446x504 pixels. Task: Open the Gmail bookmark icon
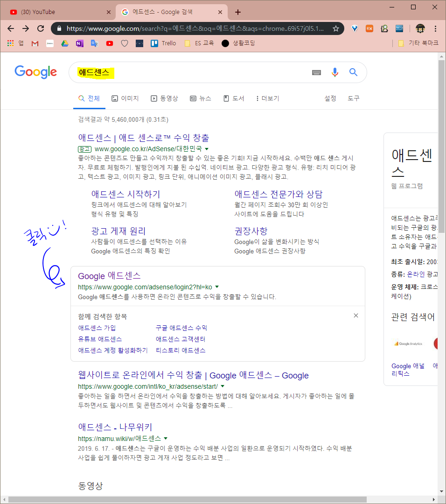pyautogui.click(x=35, y=43)
